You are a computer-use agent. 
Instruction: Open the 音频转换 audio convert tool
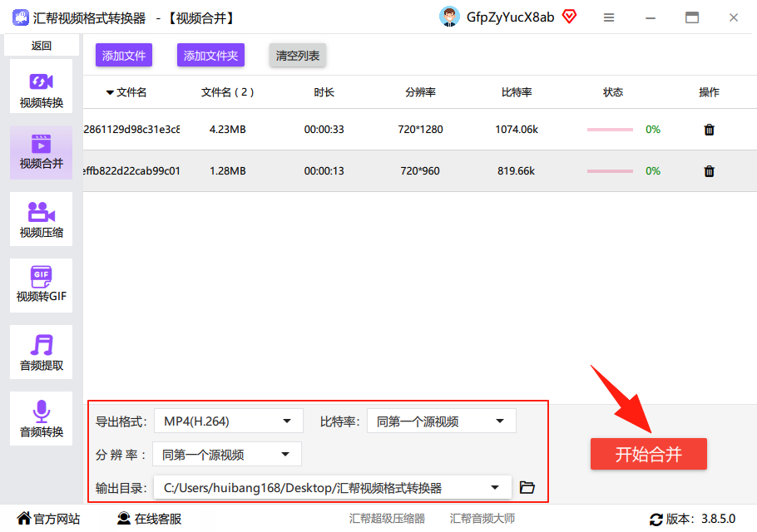(x=41, y=419)
